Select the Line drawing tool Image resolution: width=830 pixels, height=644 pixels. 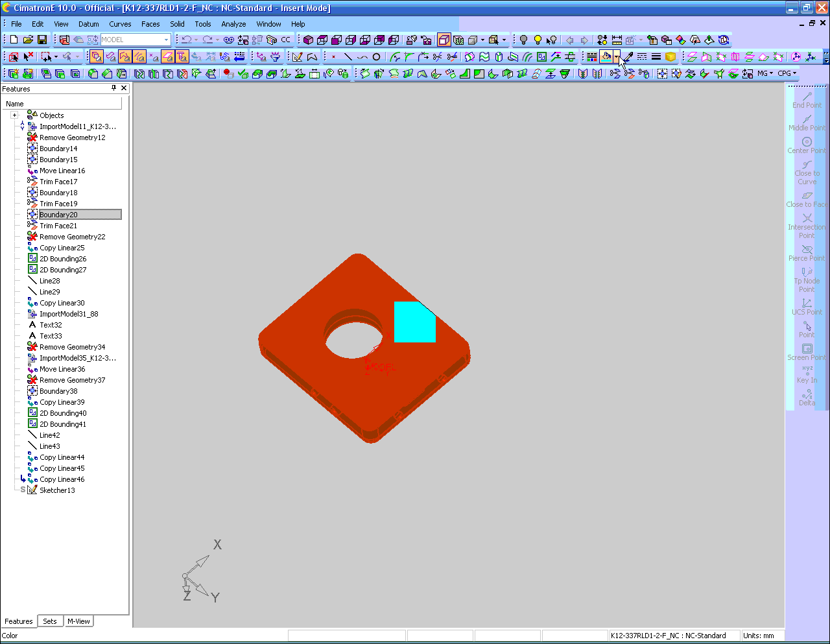(x=348, y=56)
